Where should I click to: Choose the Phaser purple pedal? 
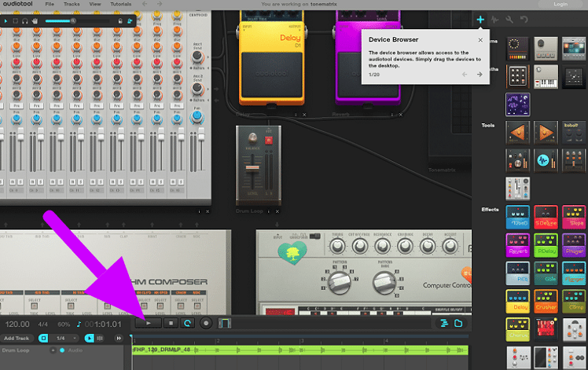tap(574, 245)
